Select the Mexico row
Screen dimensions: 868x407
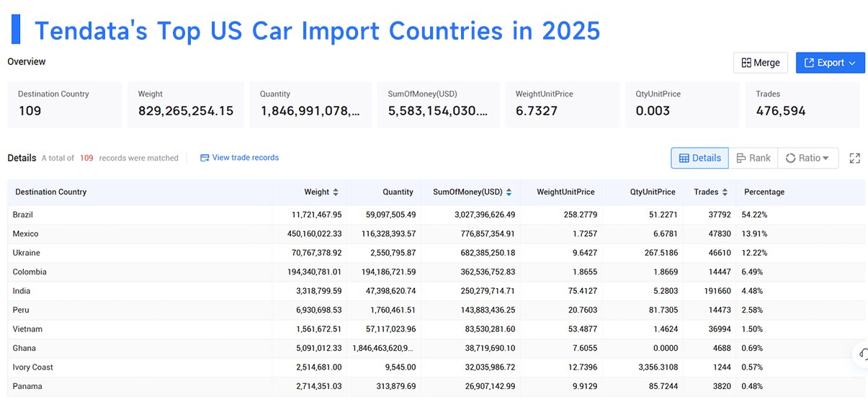(x=437, y=233)
